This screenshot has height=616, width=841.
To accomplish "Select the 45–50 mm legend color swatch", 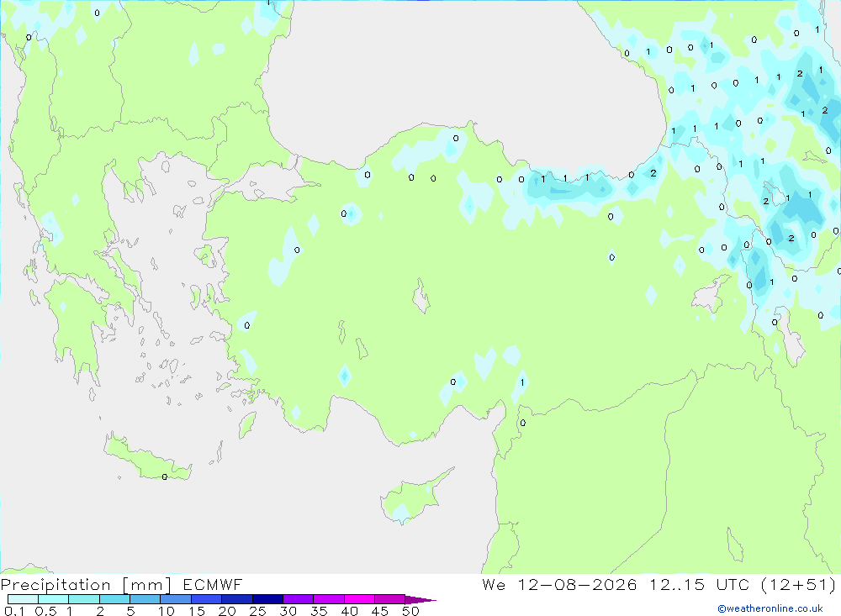I will pos(389,599).
